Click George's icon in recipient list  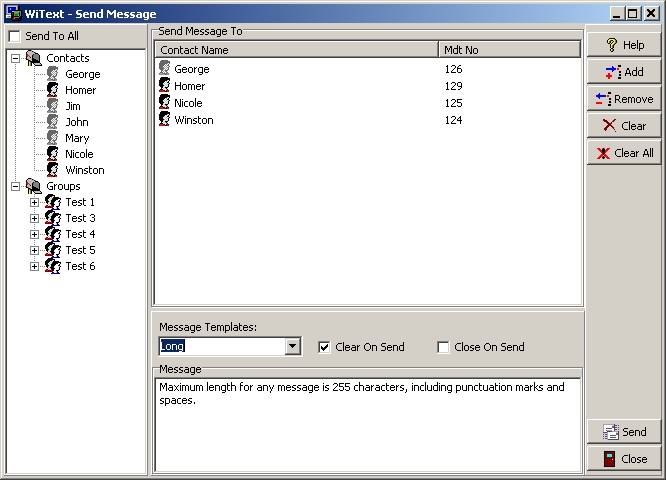click(164, 68)
